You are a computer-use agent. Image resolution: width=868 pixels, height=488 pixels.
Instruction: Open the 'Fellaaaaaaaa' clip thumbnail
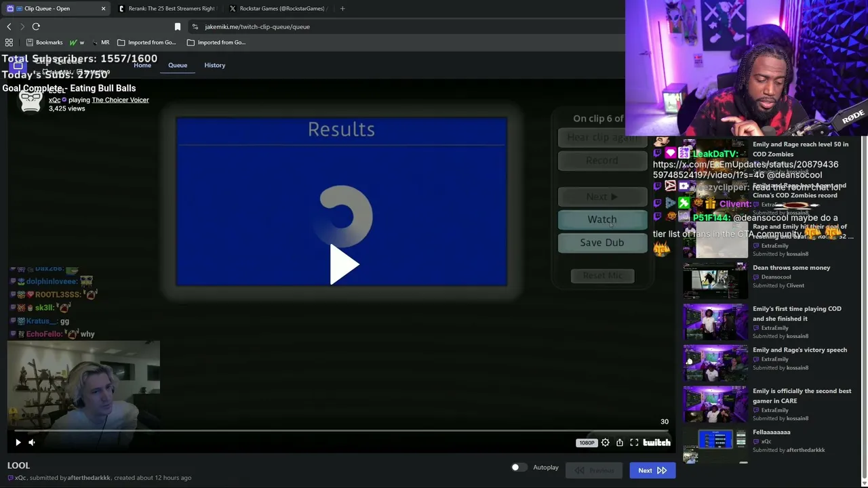tap(715, 445)
